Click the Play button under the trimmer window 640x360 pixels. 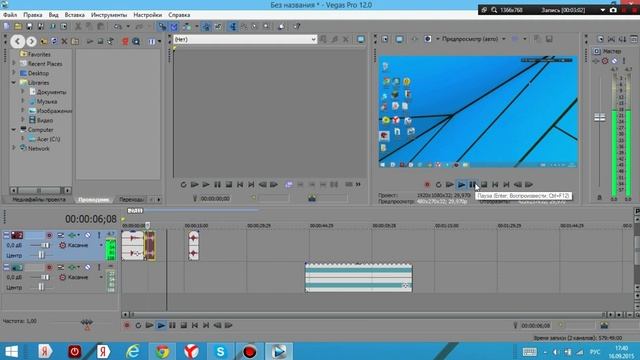(206, 184)
